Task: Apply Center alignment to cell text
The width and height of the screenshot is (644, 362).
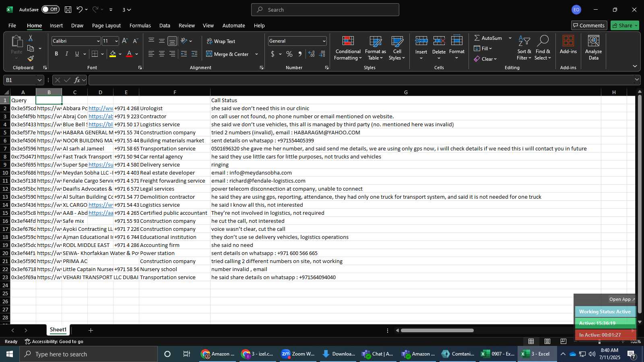Action: 162,54
